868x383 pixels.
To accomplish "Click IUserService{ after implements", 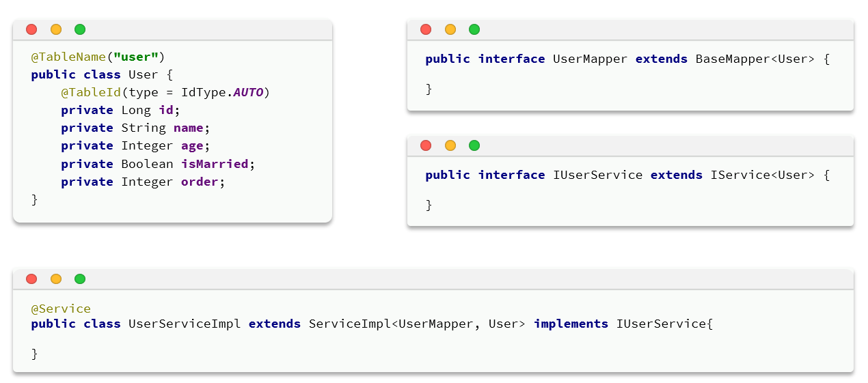I will (x=664, y=324).
